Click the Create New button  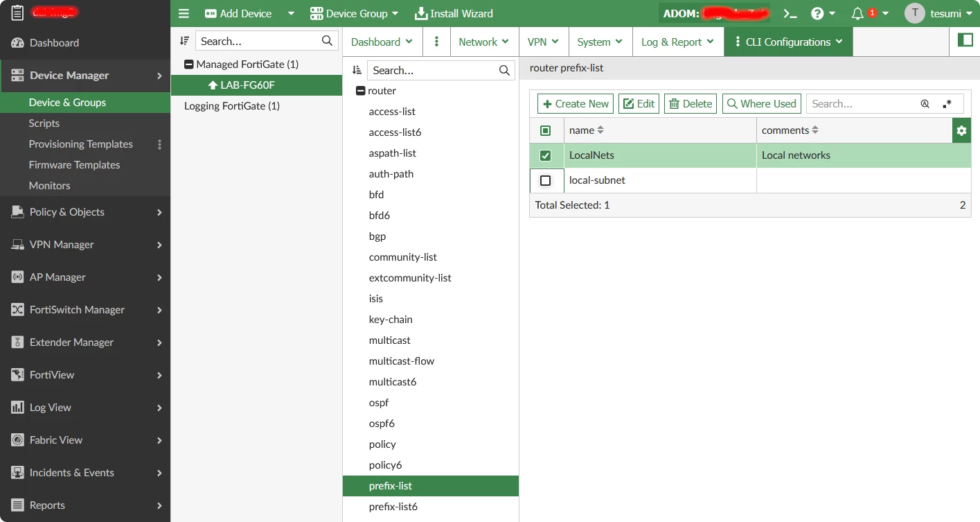coord(576,104)
